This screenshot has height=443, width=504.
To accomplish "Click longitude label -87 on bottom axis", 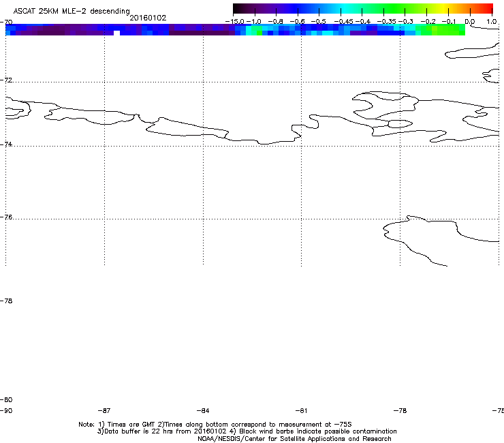I will (x=104, y=411).
